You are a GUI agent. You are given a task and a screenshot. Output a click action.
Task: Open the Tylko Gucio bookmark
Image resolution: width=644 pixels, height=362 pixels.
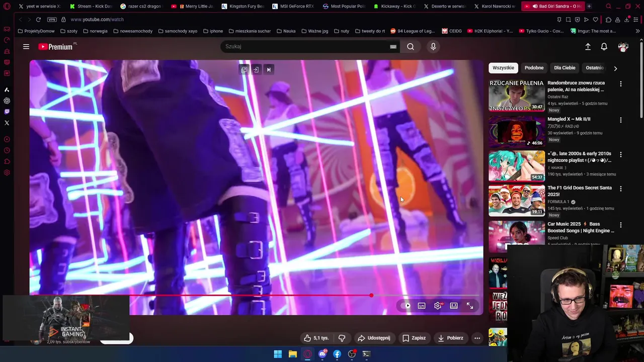(541, 31)
